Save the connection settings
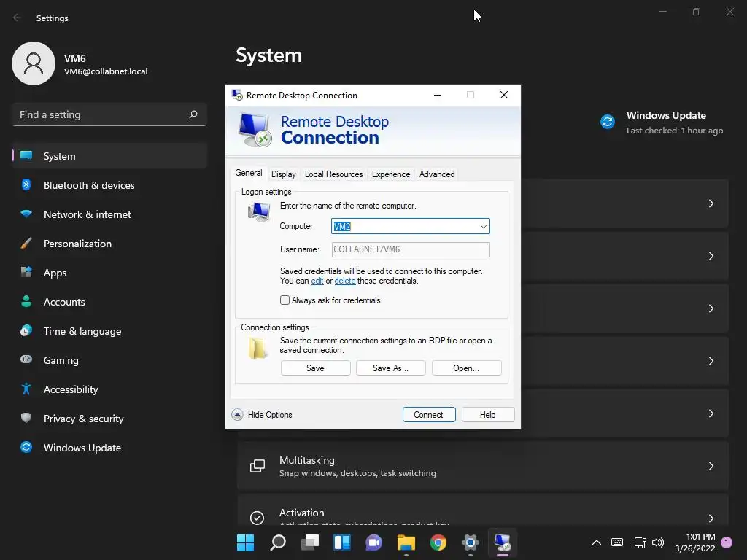This screenshot has height=560, width=747. (x=315, y=368)
